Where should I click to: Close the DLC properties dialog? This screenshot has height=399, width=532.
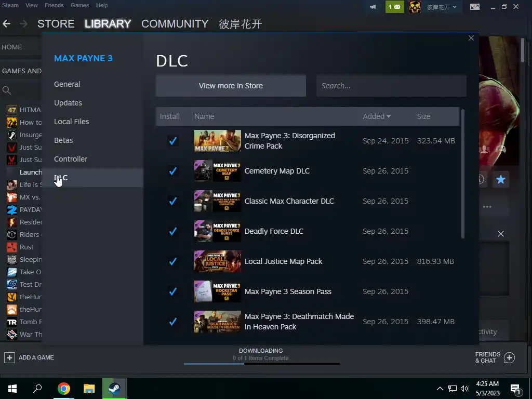471,38
